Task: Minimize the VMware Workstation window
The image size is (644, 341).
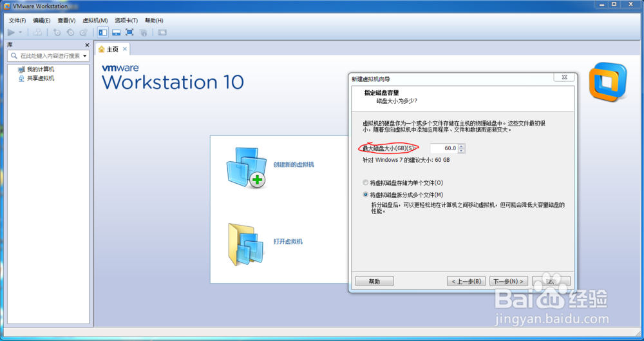Action: coord(601,4)
